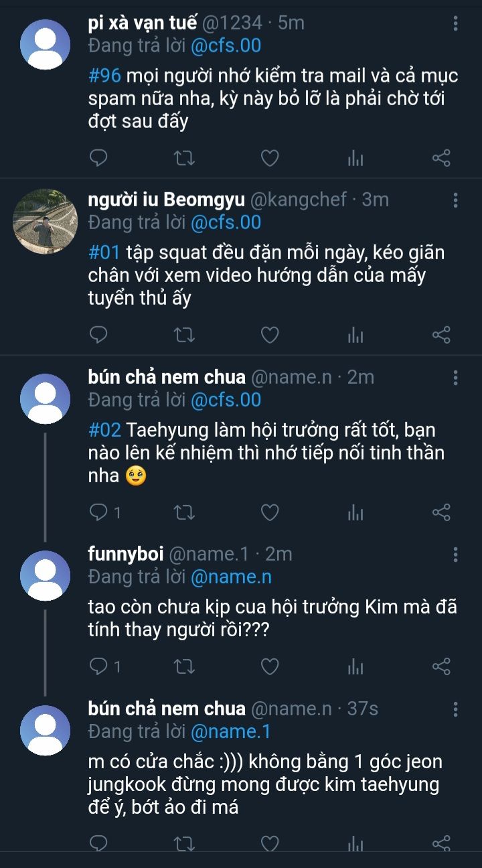
Task: Open the #96 hashtag
Action: pos(103,76)
